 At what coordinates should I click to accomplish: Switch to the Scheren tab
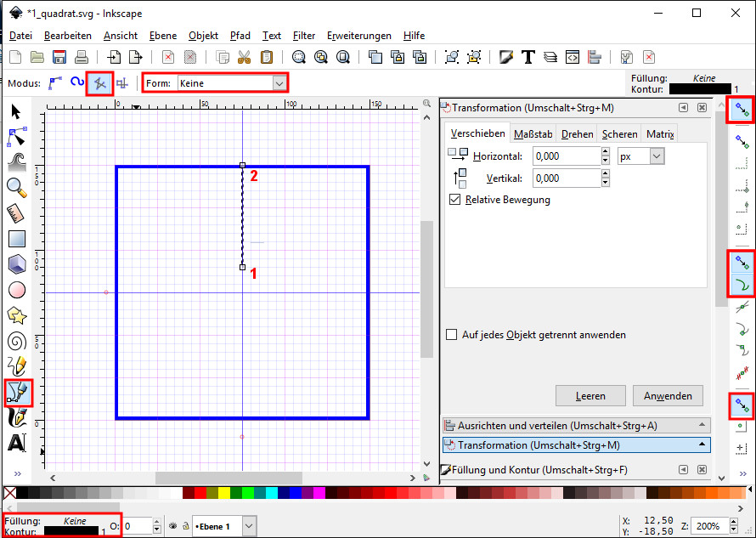pos(619,134)
